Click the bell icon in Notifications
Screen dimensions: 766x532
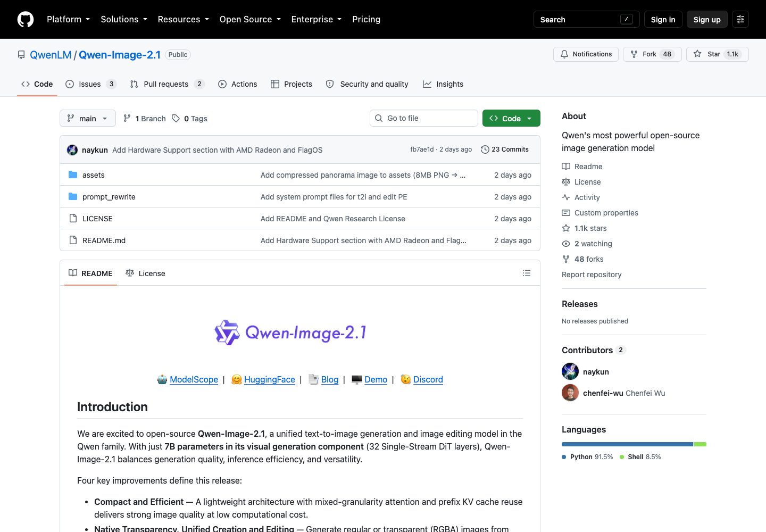coord(564,54)
